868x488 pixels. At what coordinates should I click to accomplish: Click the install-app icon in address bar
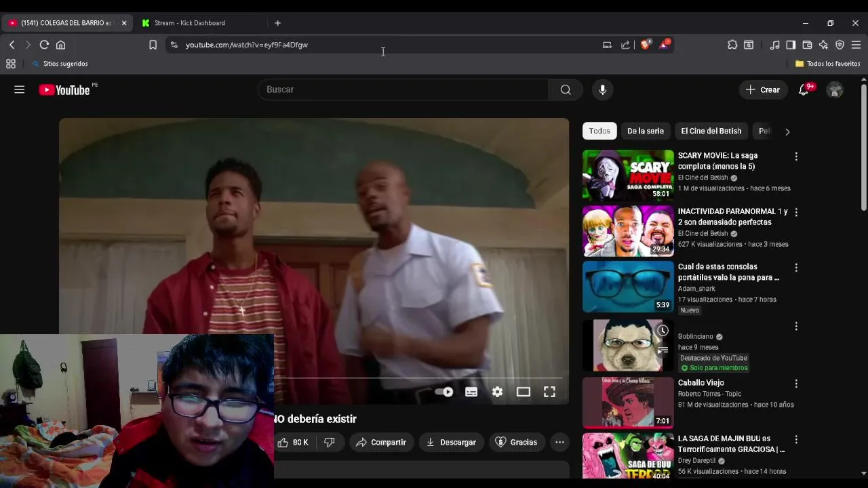point(607,45)
